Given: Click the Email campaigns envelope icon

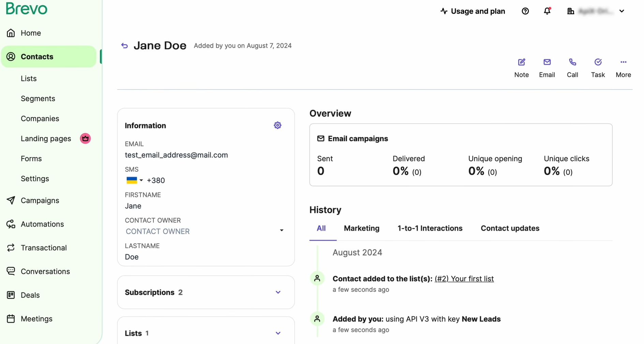Looking at the screenshot, I should point(321,139).
